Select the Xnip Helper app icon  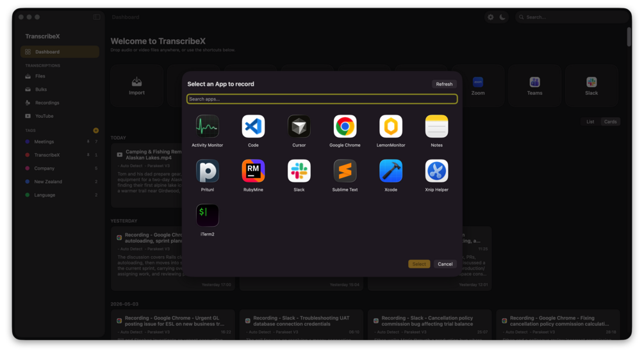436,171
